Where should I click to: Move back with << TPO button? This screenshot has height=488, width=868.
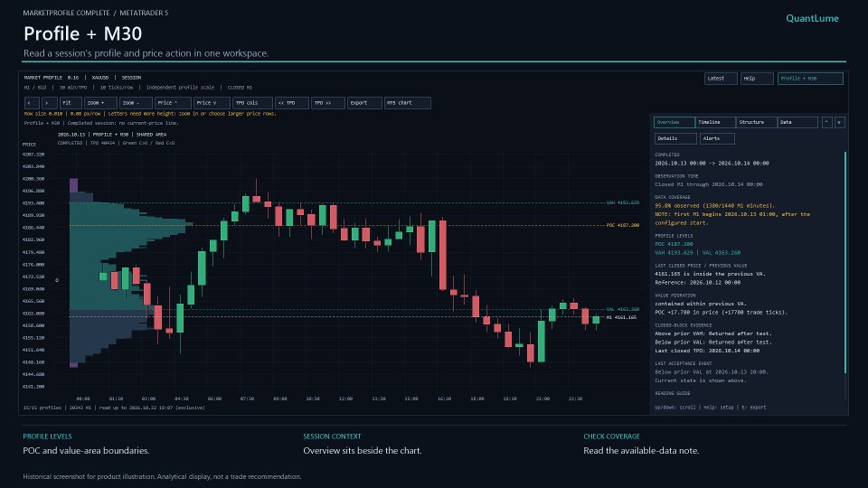292,103
